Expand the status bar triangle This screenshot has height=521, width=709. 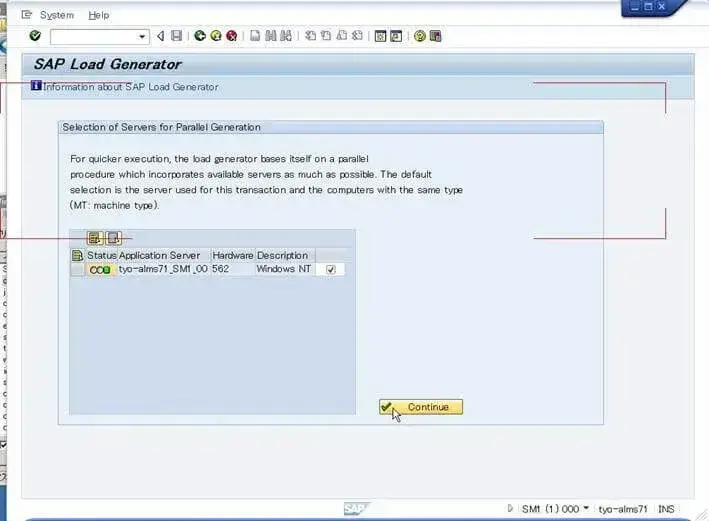pyautogui.click(x=510, y=508)
